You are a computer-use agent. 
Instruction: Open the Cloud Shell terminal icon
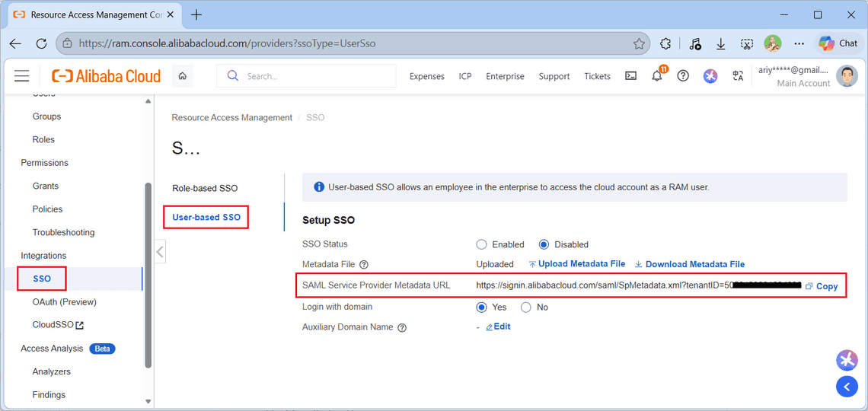(630, 76)
